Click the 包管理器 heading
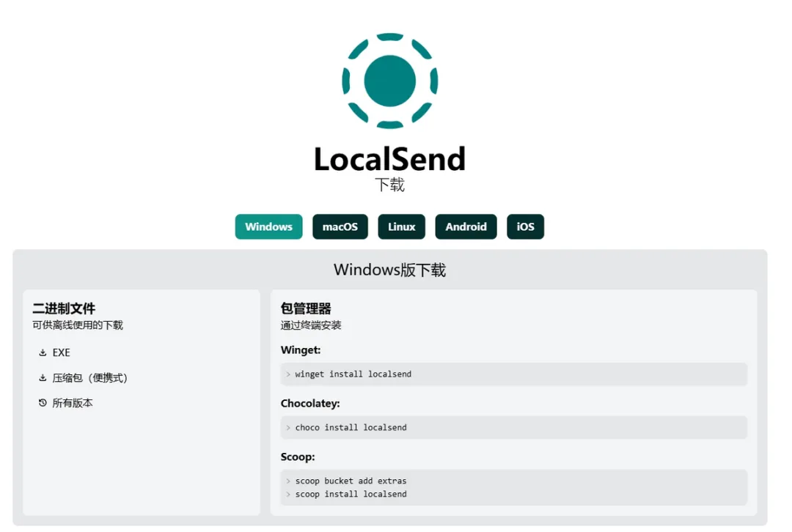792x532 pixels. tap(306, 309)
